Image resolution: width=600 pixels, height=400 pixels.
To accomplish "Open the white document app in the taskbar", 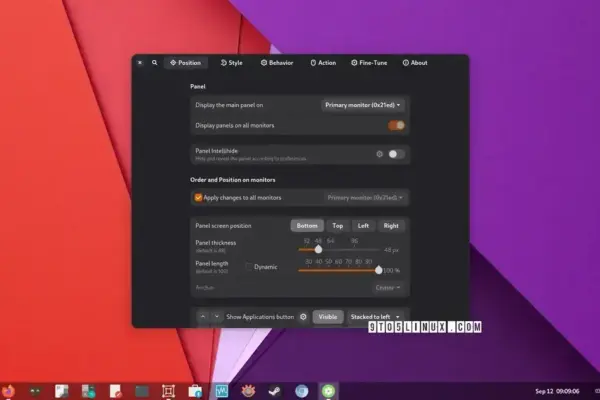I will [x=62, y=391].
